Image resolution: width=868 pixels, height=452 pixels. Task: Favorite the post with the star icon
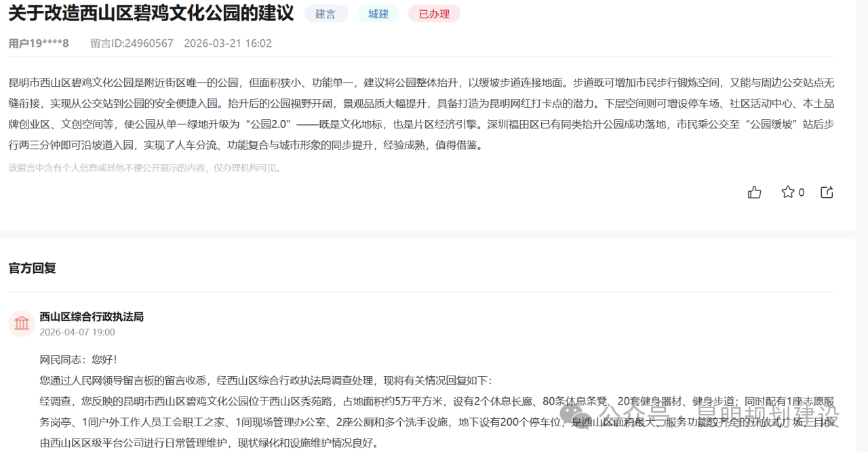coord(787,192)
